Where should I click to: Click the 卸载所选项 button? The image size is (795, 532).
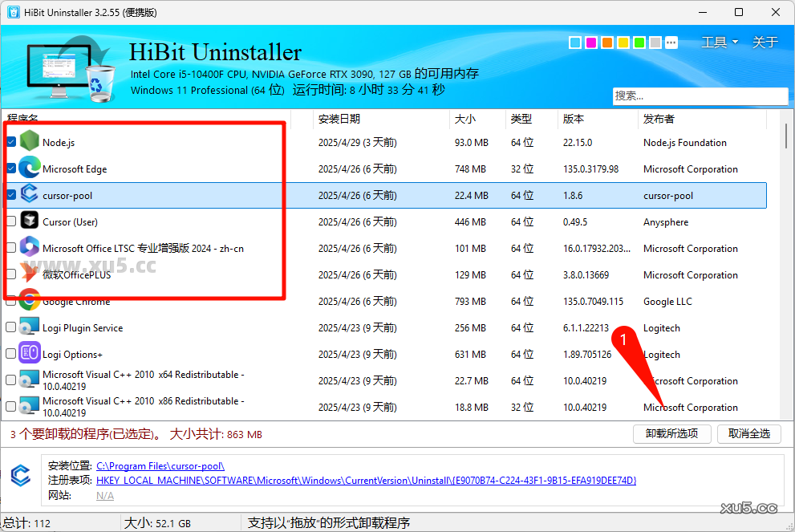(x=671, y=434)
